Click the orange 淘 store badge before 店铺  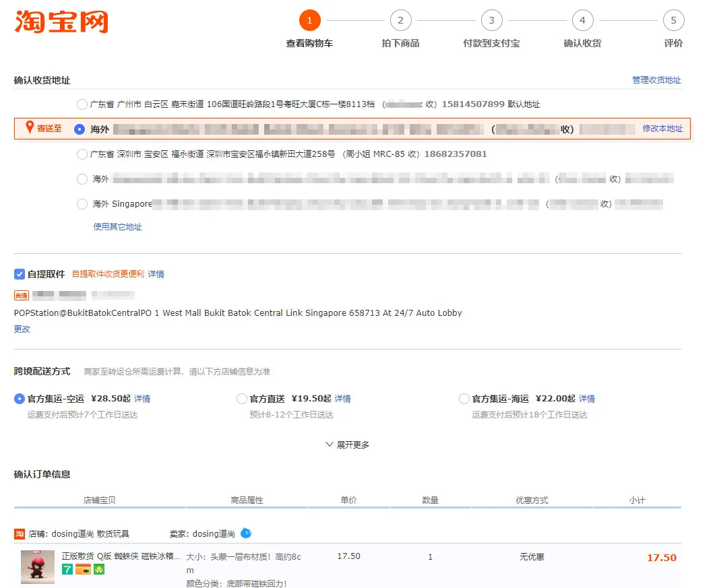click(19, 533)
